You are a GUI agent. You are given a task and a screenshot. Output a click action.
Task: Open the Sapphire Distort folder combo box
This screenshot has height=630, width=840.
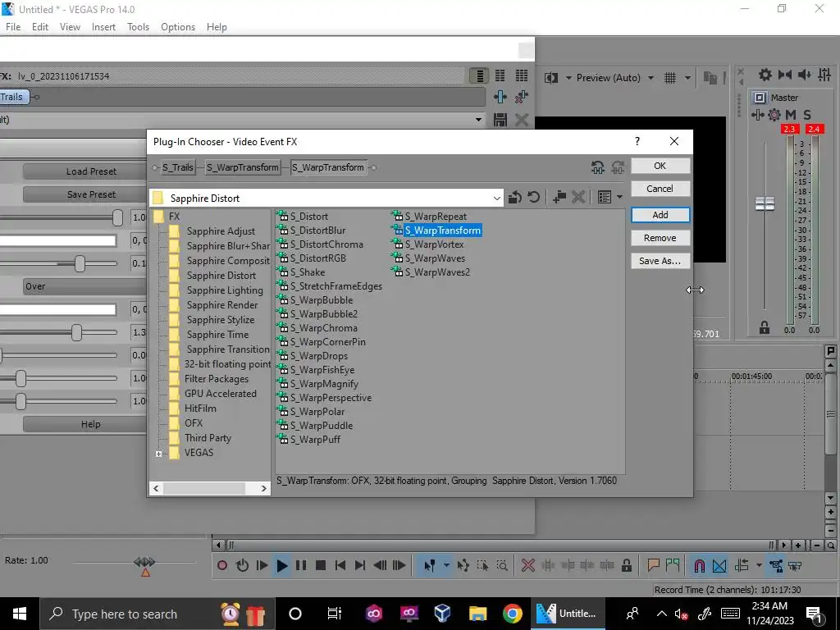pos(326,199)
